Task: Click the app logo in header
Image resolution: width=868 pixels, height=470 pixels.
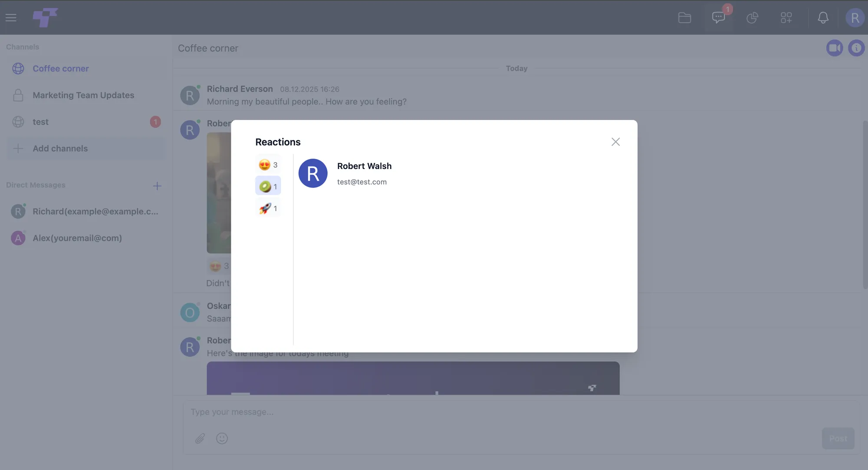Action: coord(45,17)
